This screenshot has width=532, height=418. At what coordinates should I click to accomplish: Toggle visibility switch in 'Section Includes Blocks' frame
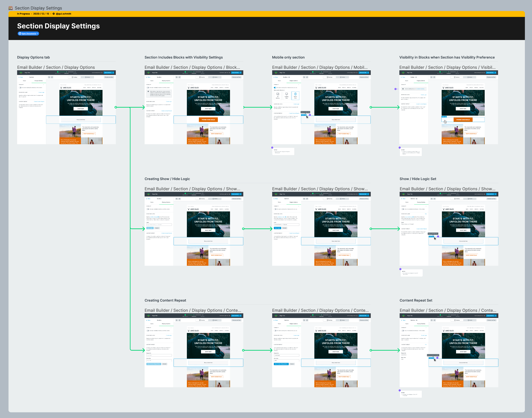pyautogui.click(x=148, y=88)
